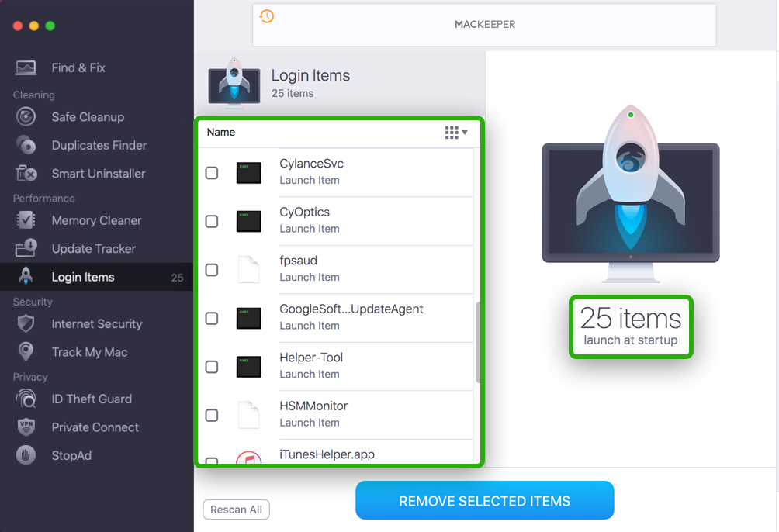Open StopAd from sidebar
The image size is (779, 532).
(x=71, y=455)
